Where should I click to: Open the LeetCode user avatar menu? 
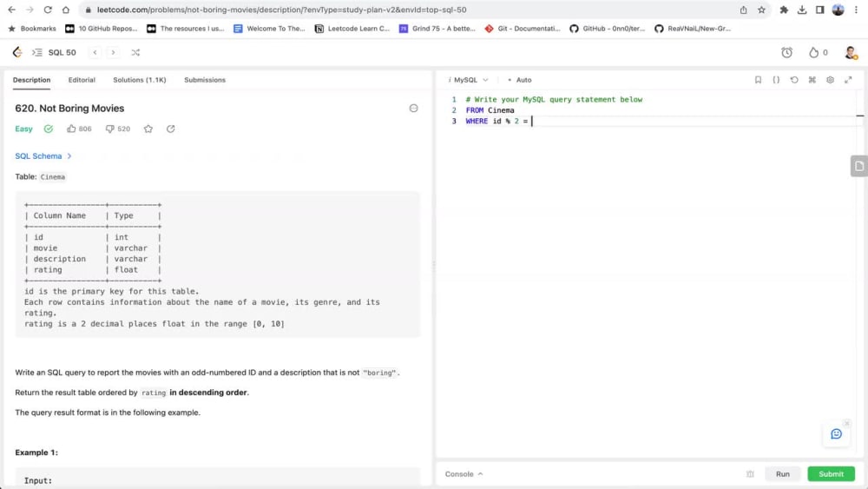851,53
